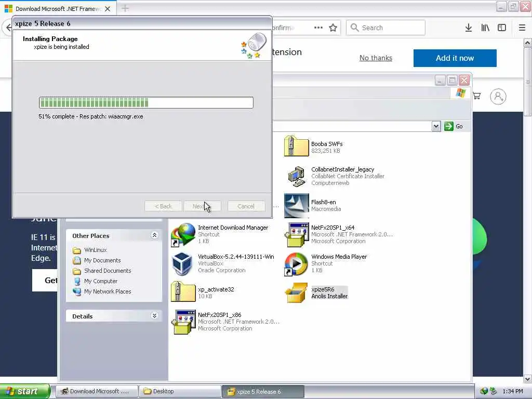Open a new Firefox tab

point(125,8)
